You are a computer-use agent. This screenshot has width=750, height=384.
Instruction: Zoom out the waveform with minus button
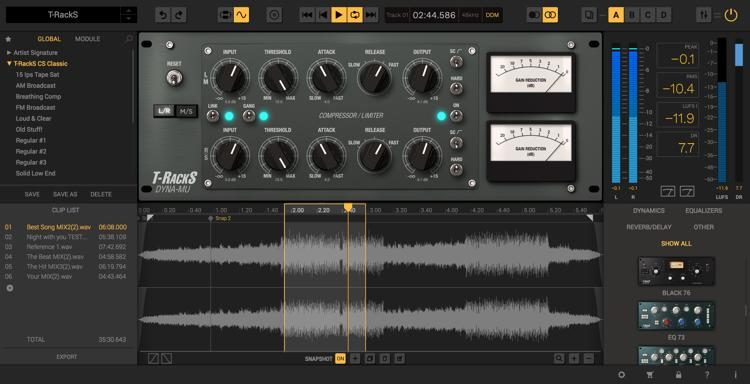(x=589, y=358)
